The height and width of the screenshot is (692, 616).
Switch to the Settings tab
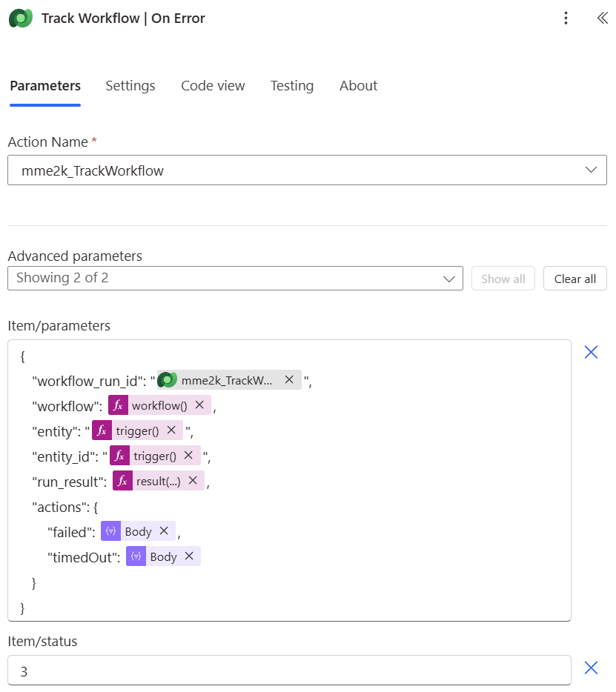tap(130, 86)
